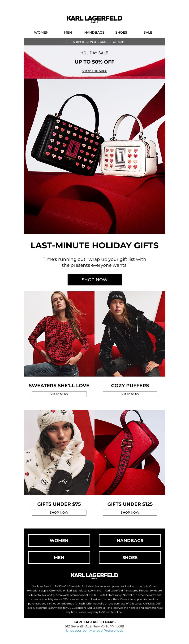Viewport: 189px width, 644px height.
Task: Click the footer MEN button
Action: coord(59,558)
